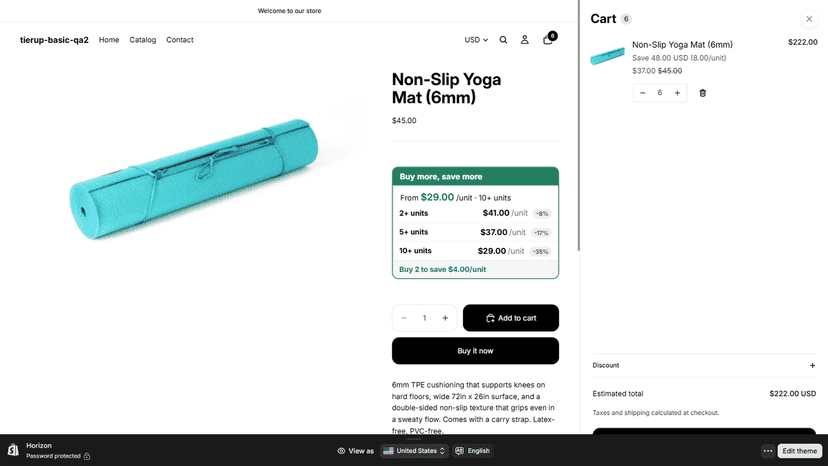This screenshot has height=466, width=828.
Task: Close the cart drawer
Action: [x=809, y=19]
